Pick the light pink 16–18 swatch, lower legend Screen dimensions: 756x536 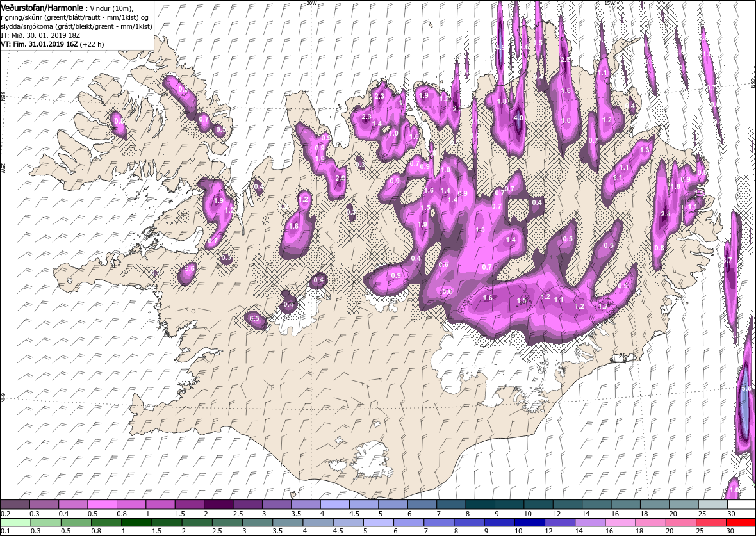pos(620,523)
